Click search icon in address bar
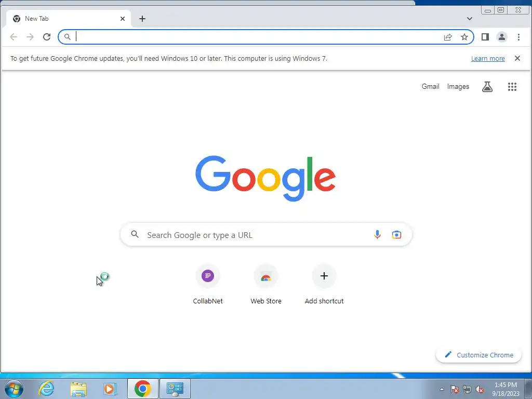This screenshot has width=532, height=399. [68, 37]
